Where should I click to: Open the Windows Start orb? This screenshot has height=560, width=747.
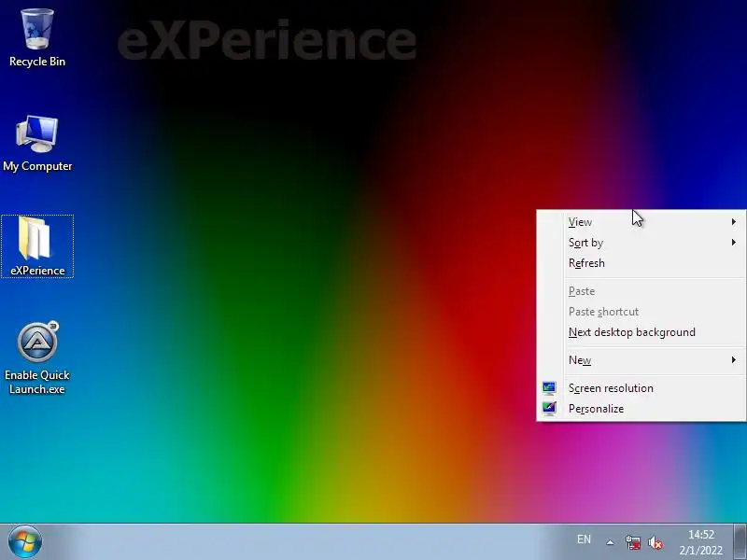25,541
